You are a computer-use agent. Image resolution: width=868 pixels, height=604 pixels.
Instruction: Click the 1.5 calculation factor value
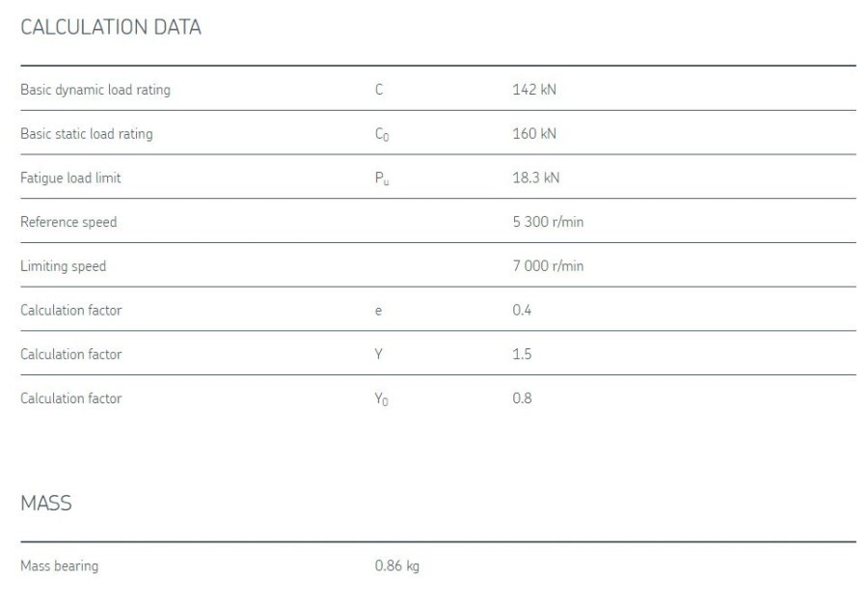pyautogui.click(x=522, y=354)
